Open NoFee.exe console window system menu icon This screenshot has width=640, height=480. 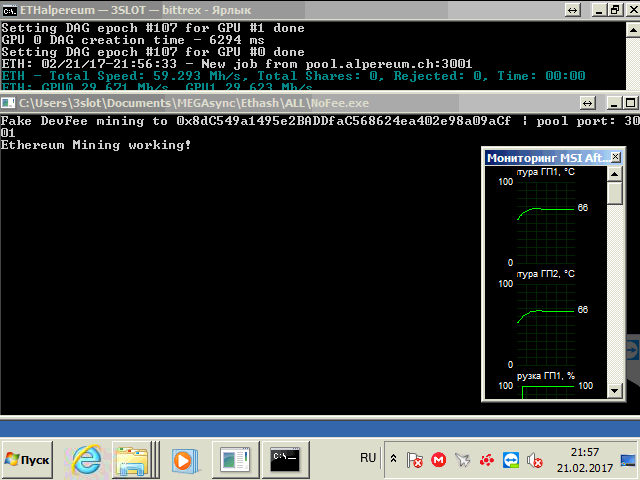pos(9,103)
